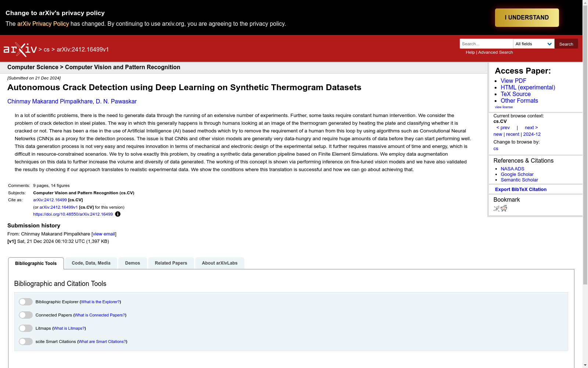Image resolution: width=588 pixels, height=368 pixels.
Task: Click Other Formats link
Action: pos(519,100)
